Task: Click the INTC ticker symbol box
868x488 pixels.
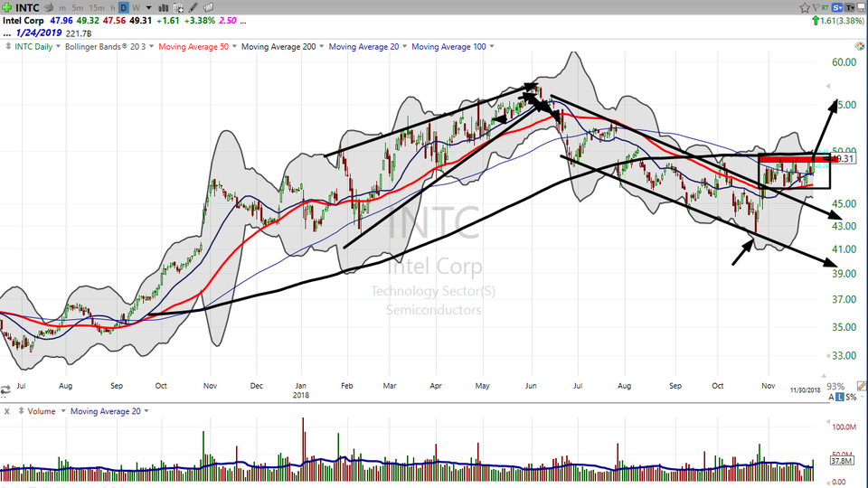Action: 27,7
